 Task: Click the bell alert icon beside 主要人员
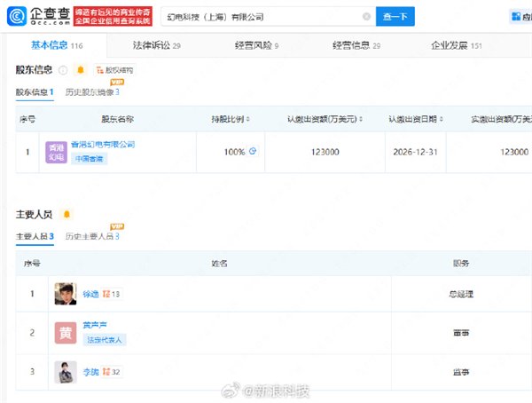coord(66,214)
